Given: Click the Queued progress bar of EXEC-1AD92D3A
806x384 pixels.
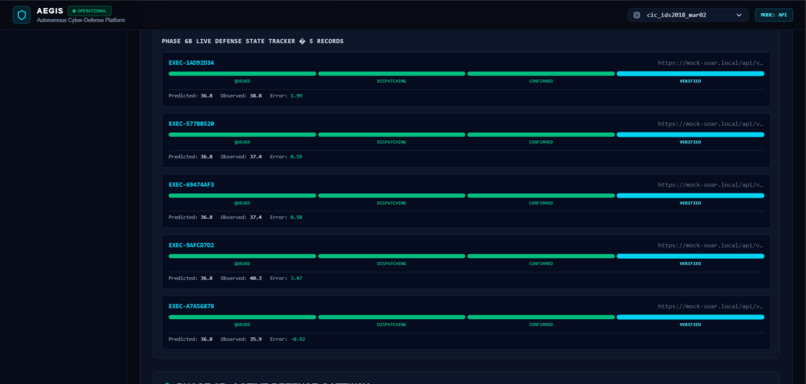Looking at the screenshot, I should pyautogui.click(x=242, y=74).
